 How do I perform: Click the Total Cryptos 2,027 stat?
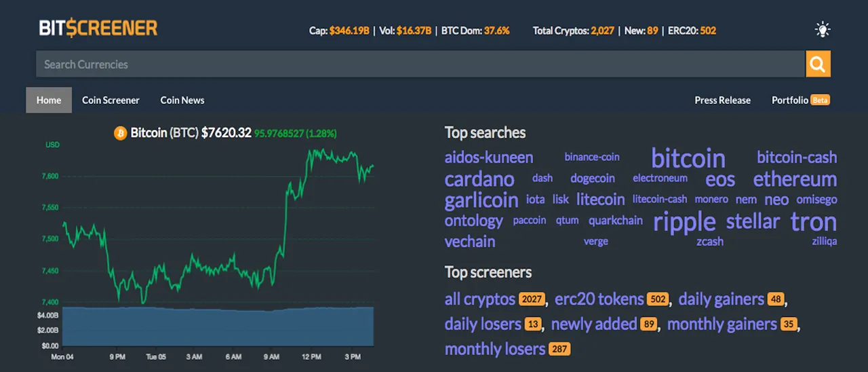click(x=574, y=31)
